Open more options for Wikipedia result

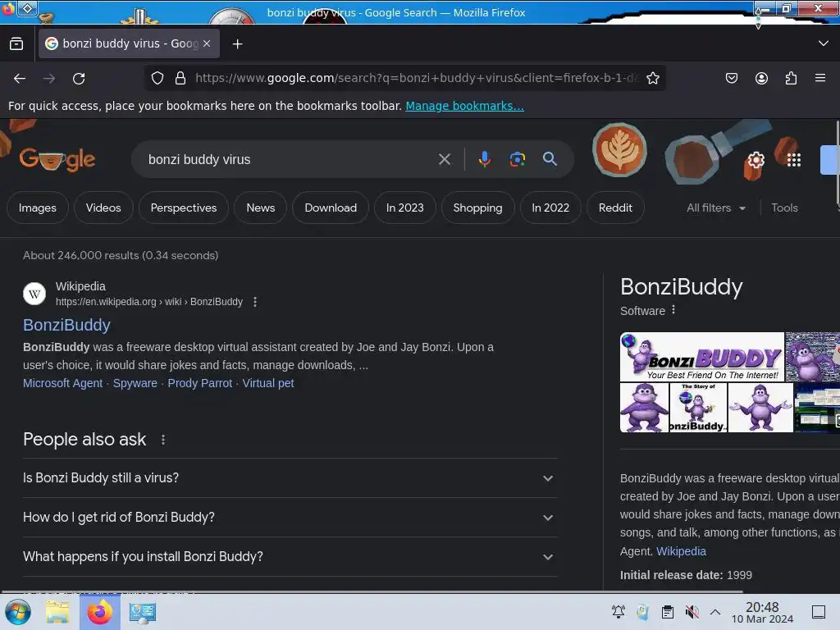point(255,302)
